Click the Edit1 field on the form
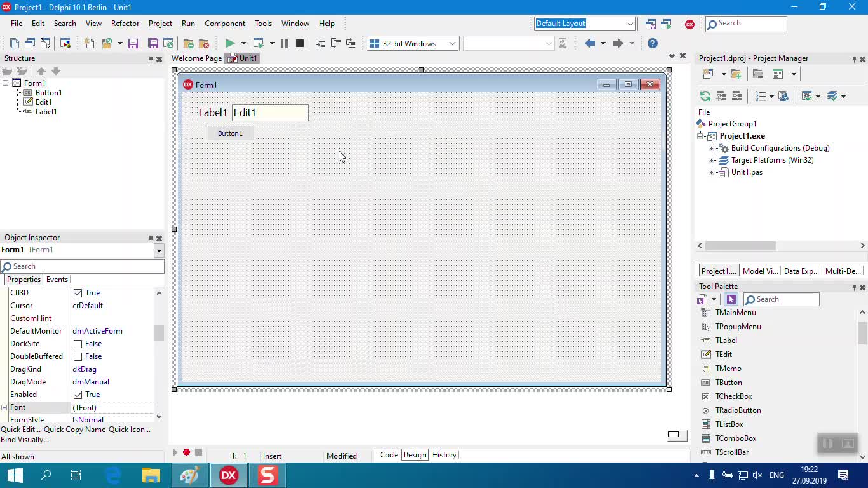The width and height of the screenshot is (868, 488). coord(270,113)
